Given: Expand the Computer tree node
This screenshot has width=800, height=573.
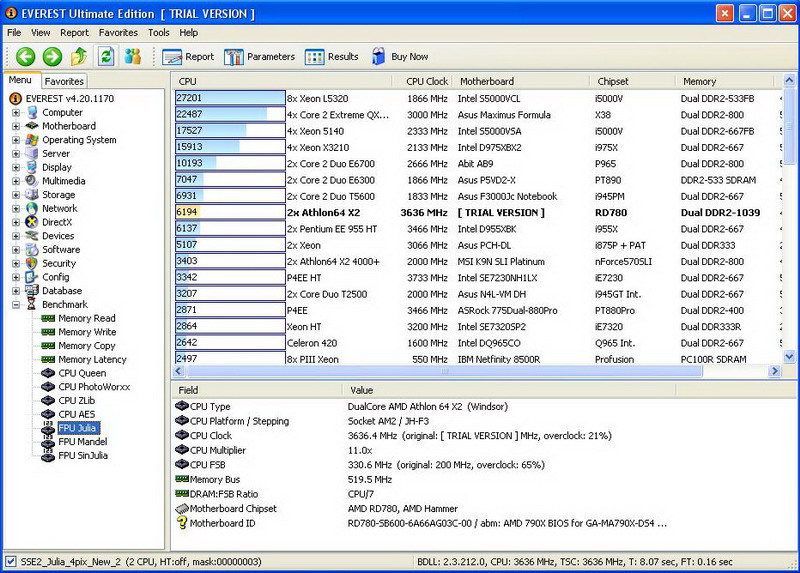Looking at the screenshot, I should pyautogui.click(x=16, y=112).
